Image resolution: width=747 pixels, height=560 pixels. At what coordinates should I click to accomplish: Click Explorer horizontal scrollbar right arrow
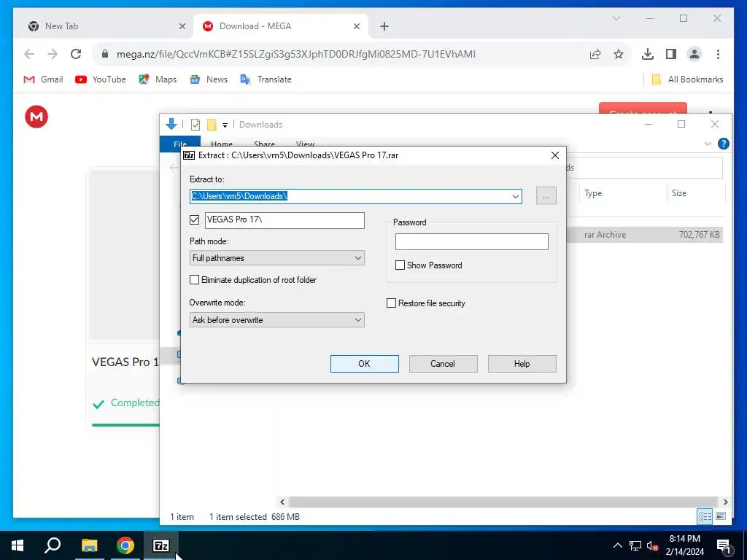tap(725, 502)
